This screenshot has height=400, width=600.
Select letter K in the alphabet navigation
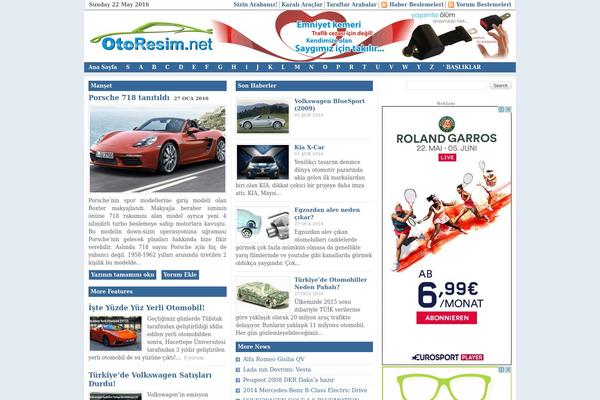pos(270,67)
